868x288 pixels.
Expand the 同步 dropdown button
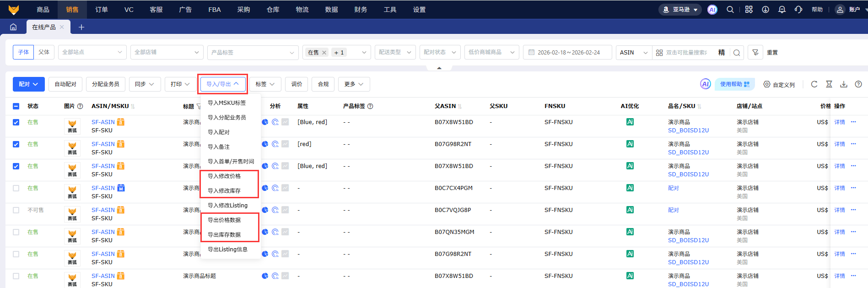point(145,84)
